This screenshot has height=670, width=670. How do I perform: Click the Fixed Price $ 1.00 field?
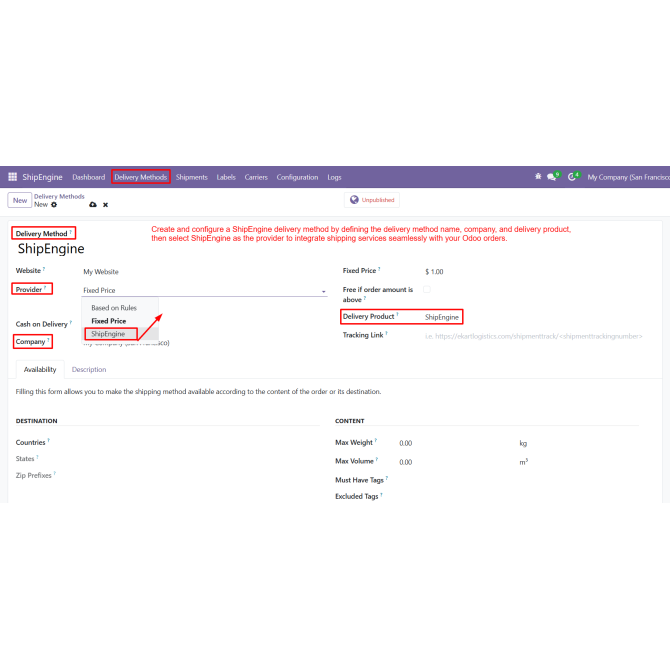434,272
